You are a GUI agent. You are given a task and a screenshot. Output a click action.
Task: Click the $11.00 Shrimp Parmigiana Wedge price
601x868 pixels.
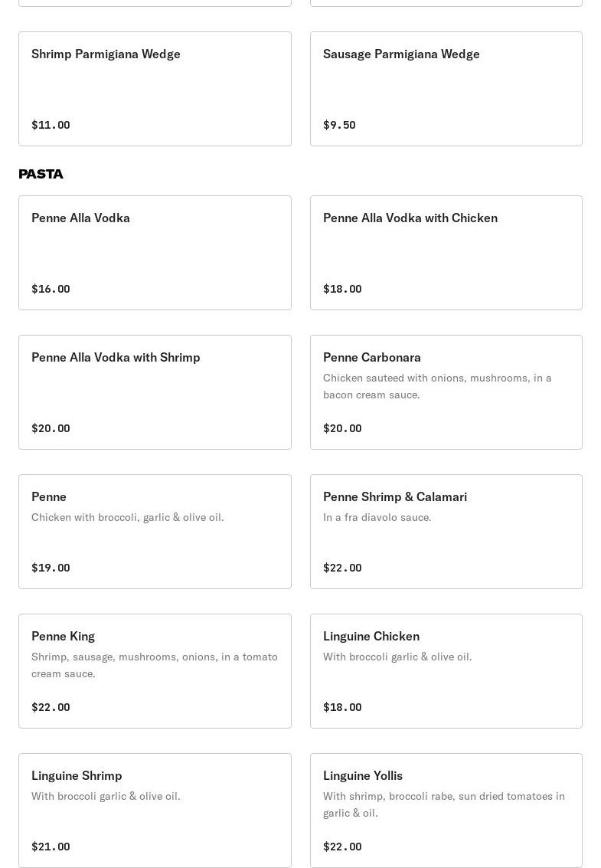point(51,125)
